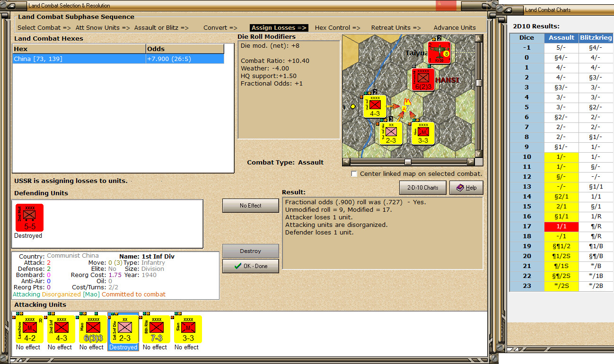
Task: Select the 2nd Inf 4-3 counter in Attacking Units
Action: tap(61, 329)
